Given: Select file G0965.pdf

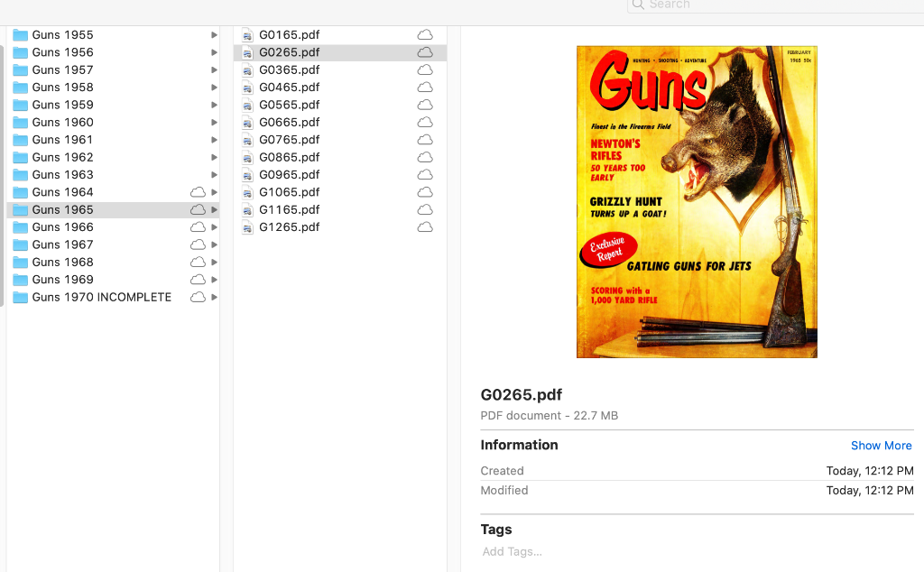Looking at the screenshot, I should 290,175.
